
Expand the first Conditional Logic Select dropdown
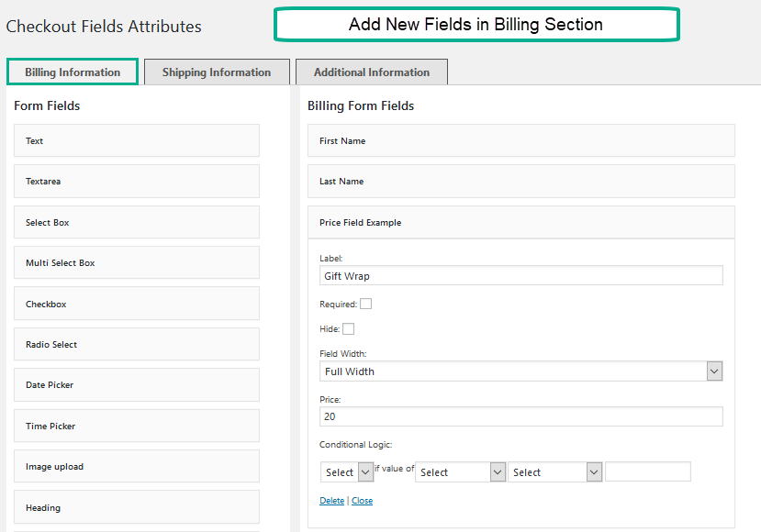click(x=347, y=472)
